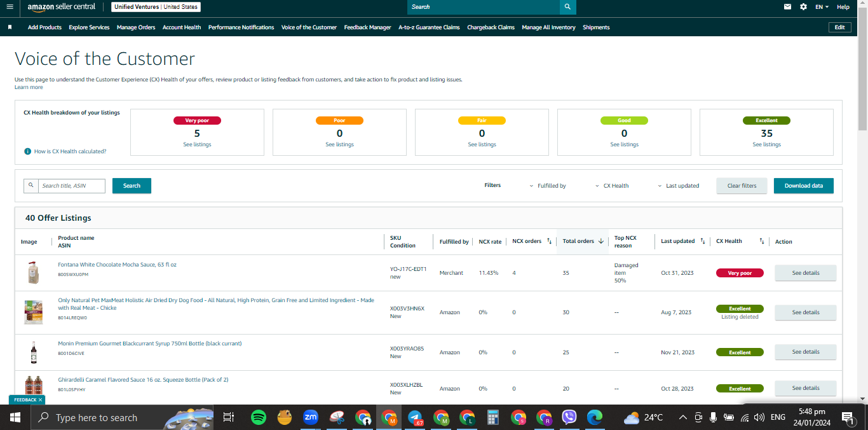See details for Monin Blackcurrant Syrup
The width and height of the screenshot is (868, 430).
pyautogui.click(x=805, y=352)
